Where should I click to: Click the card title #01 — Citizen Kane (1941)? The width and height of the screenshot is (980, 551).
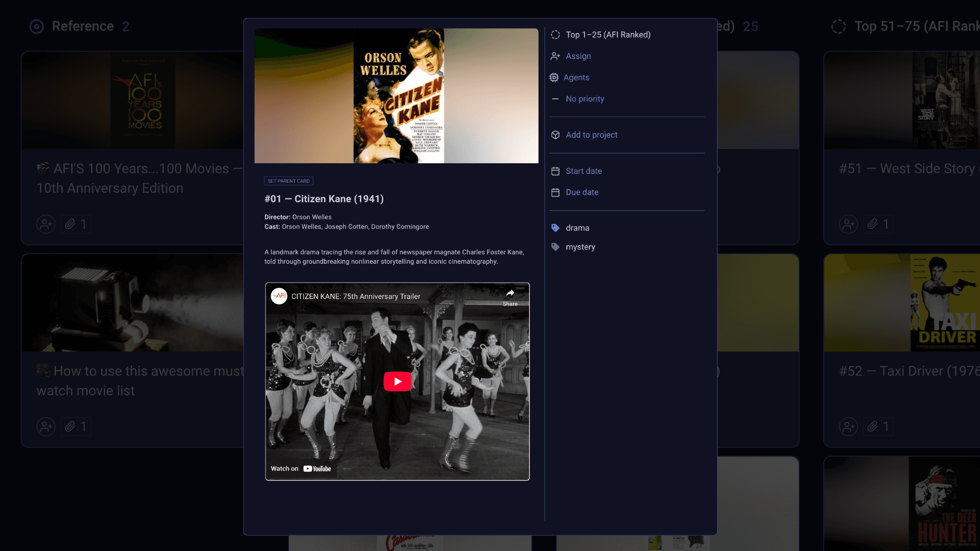click(324, 199)
